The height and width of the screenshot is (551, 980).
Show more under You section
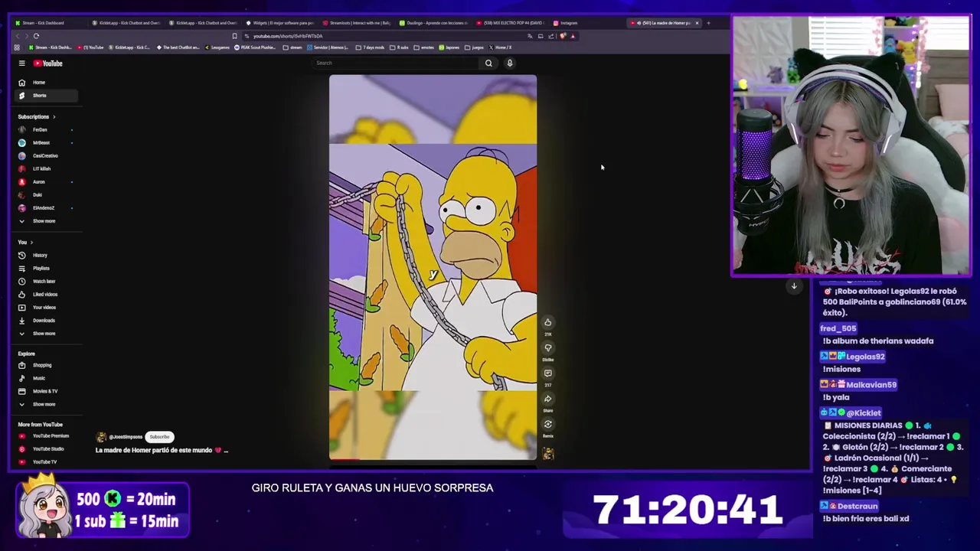click(x=46, y=333)
